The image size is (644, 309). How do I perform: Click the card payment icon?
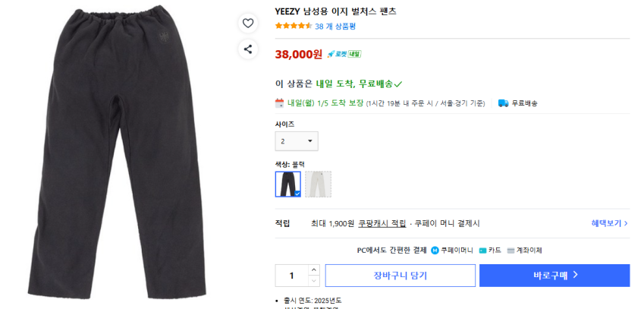pyautogui.click(x=482, y=250)
